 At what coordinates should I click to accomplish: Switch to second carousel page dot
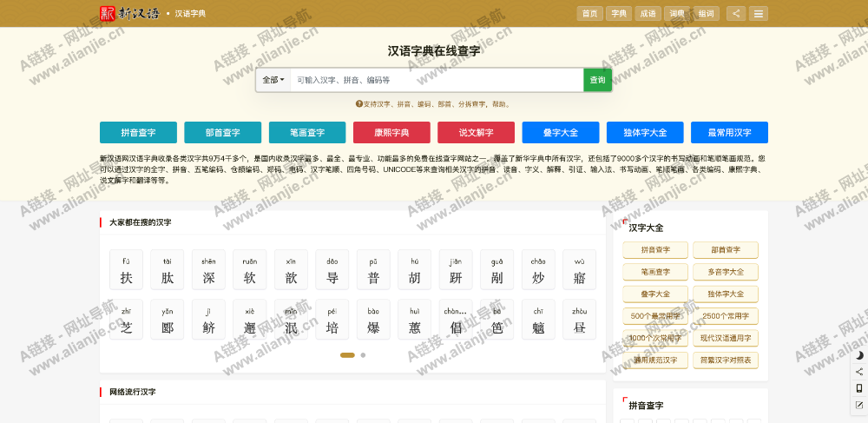coord(363,355)
